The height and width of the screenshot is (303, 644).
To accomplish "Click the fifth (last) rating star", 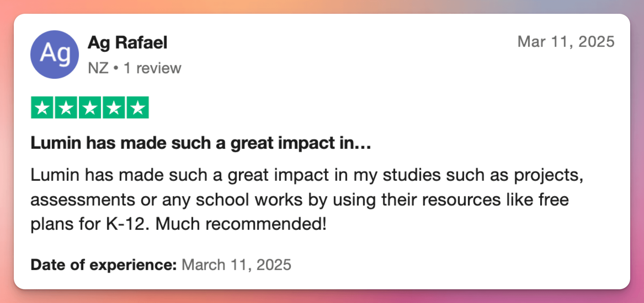I will pyautogui.click(x=138, y=107).
